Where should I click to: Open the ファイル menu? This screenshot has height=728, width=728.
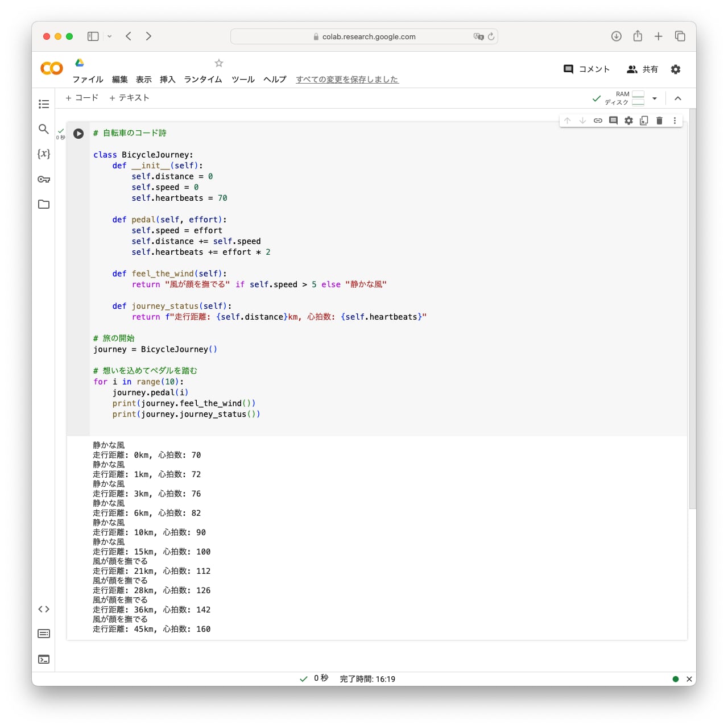pyautogui.click(x=88, y=80)
